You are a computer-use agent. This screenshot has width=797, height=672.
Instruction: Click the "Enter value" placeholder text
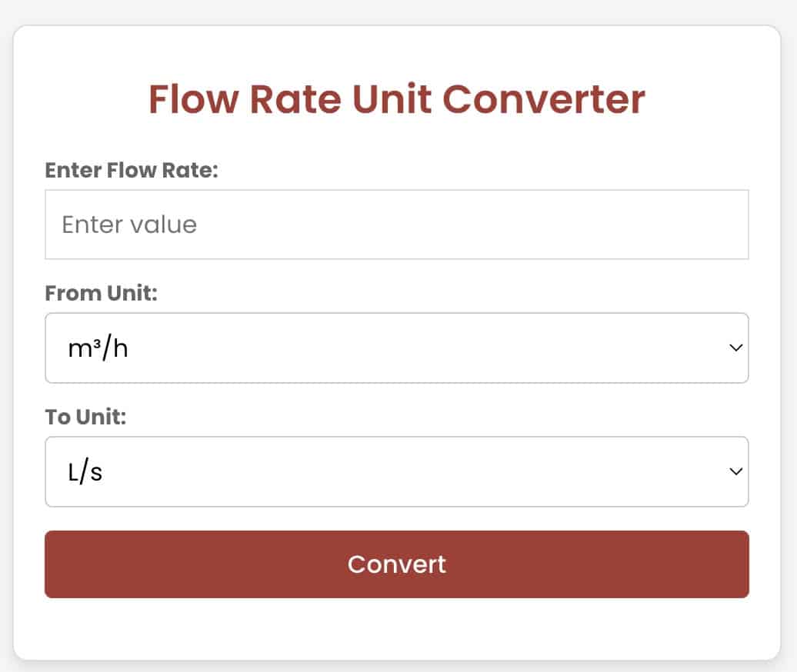[129, 225]
